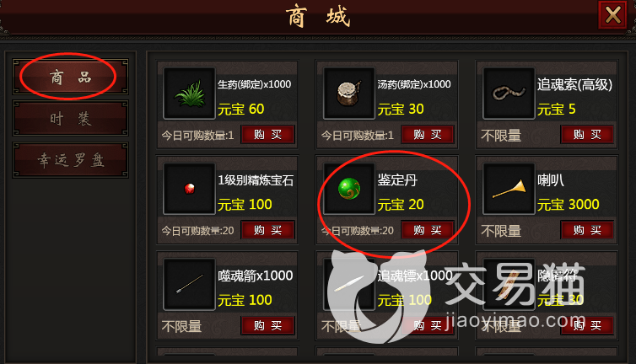Viewport: 636px width, 364px height.
Task: Click the 隐身符 talisman item icon
Action: 509,284
